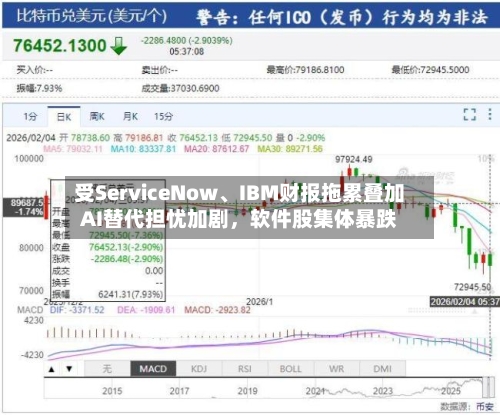Viewport: 500px width, 415px height.
Task: Click the 振幅:7.93% value
Action: (x=39, y=88)
